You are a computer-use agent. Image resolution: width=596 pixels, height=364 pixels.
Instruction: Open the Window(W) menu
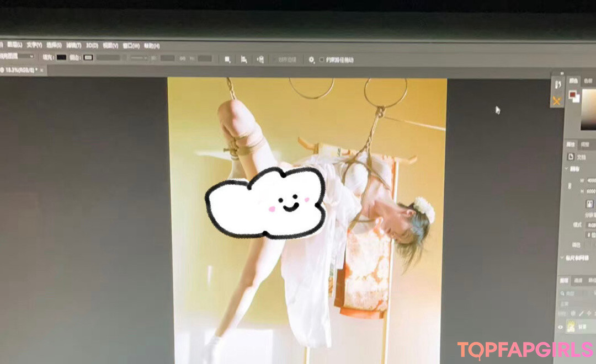131,46
